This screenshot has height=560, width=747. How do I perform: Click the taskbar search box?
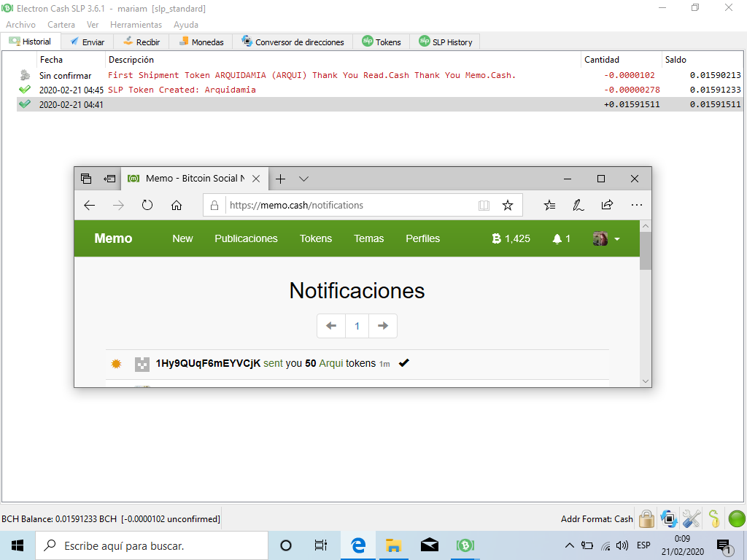click(x=152, y=545)
